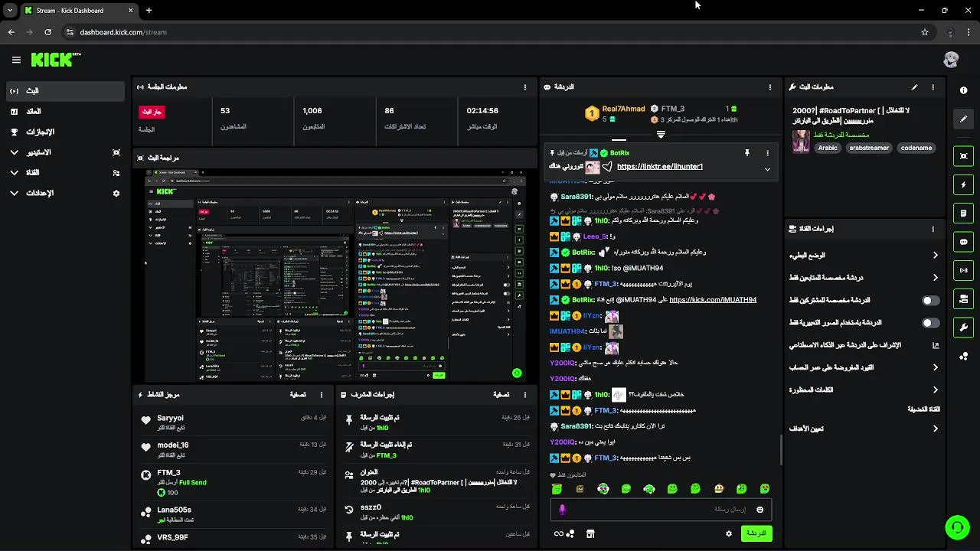This screenshot has width=980, height=551.
Task: Open the profile avatar menu
Action: [951, 60]
